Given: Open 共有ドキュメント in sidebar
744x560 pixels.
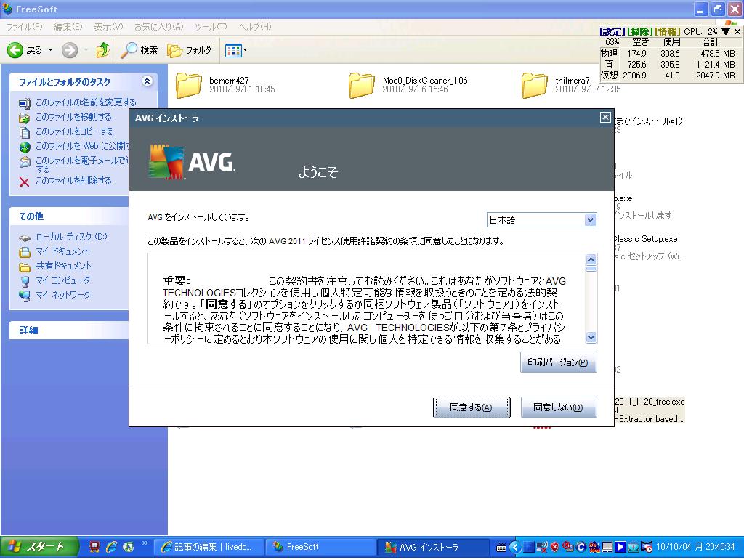Looking at the screenshot, I should pyautogui.click(x=64, y=266).
